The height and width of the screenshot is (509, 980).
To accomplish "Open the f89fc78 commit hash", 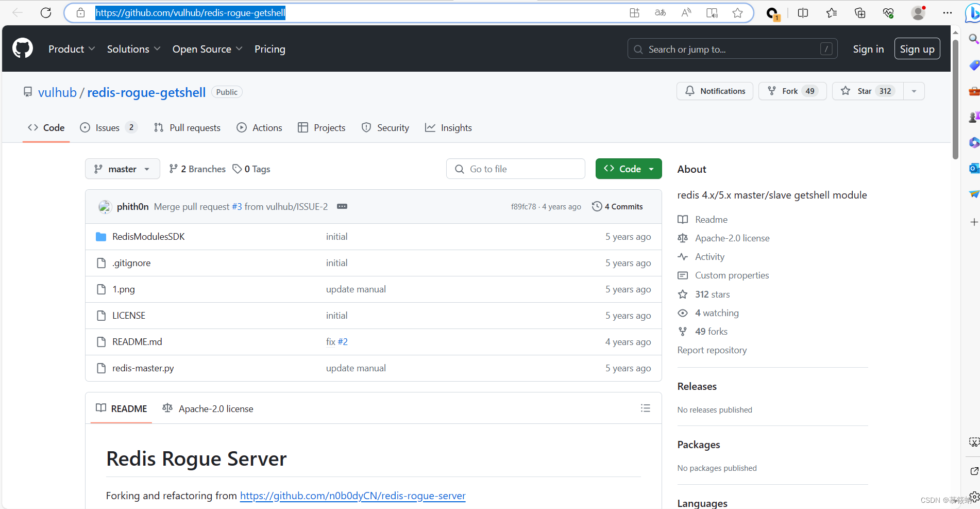I will pyautogui.click(x=523, y=207).
